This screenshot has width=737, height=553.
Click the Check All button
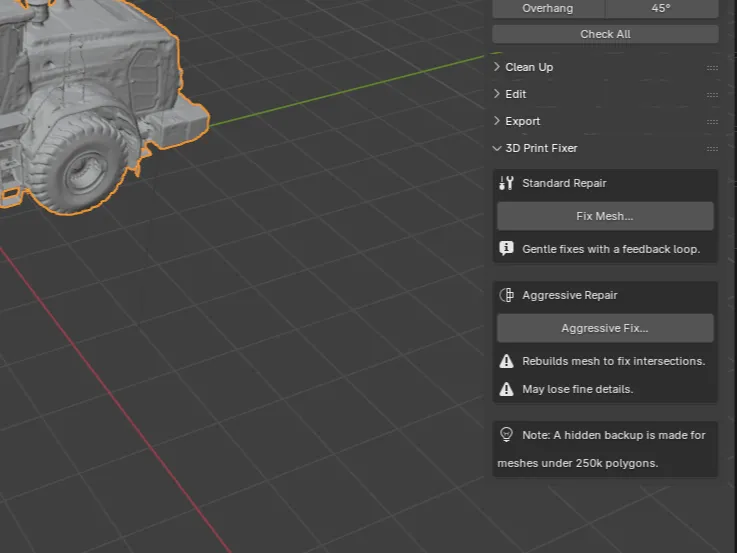605,34
